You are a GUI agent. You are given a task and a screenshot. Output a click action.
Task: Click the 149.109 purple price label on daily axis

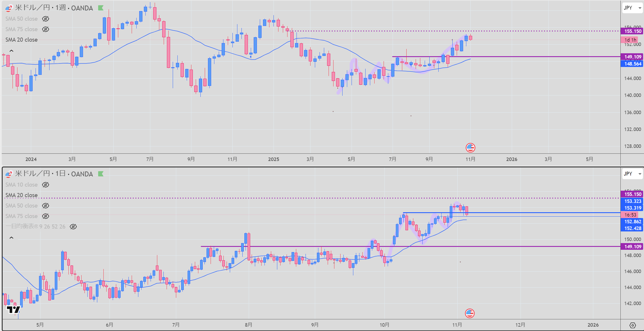(632, 247)
